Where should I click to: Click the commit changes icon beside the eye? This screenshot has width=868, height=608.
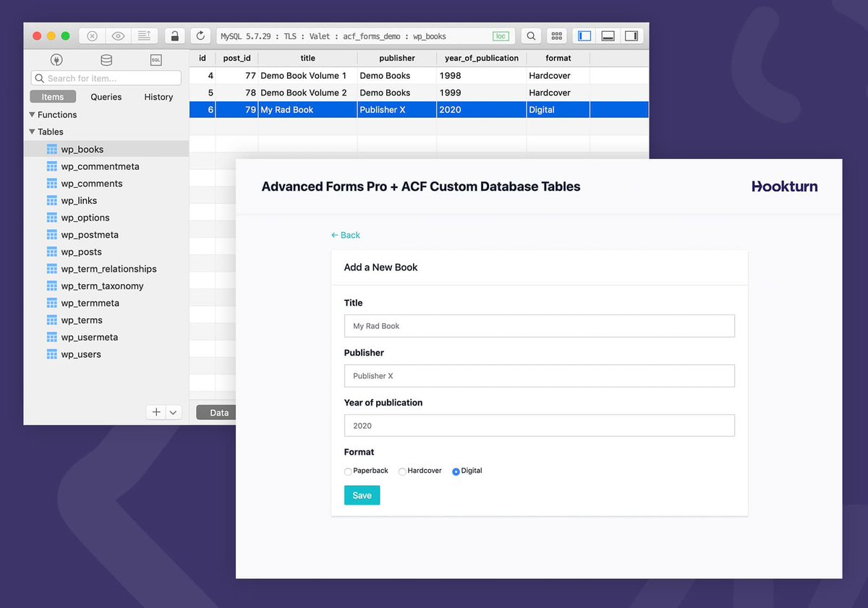coord(144,36)
